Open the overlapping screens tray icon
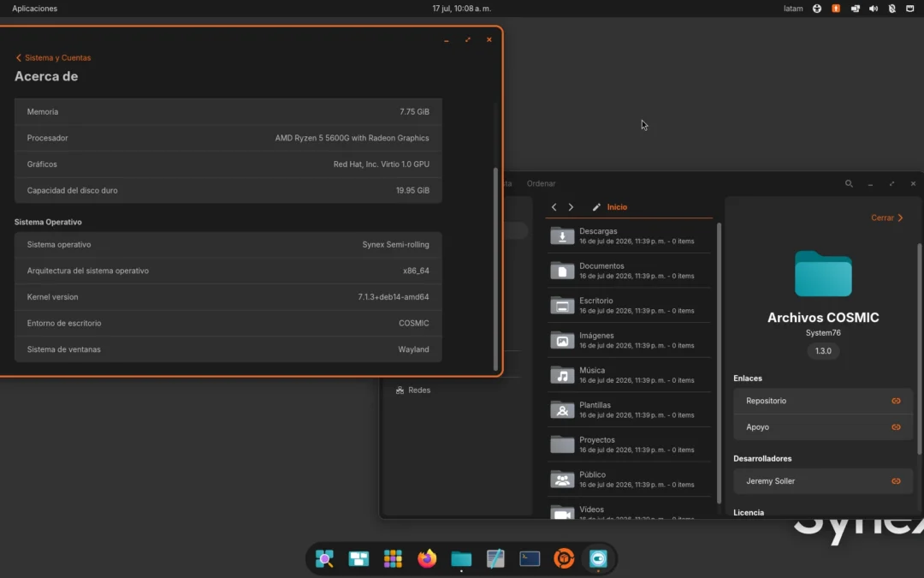 855,9
